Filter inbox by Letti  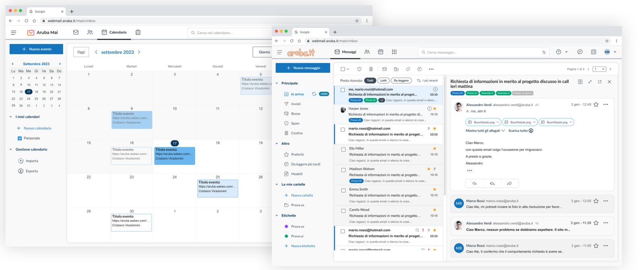tap(384, 80)
